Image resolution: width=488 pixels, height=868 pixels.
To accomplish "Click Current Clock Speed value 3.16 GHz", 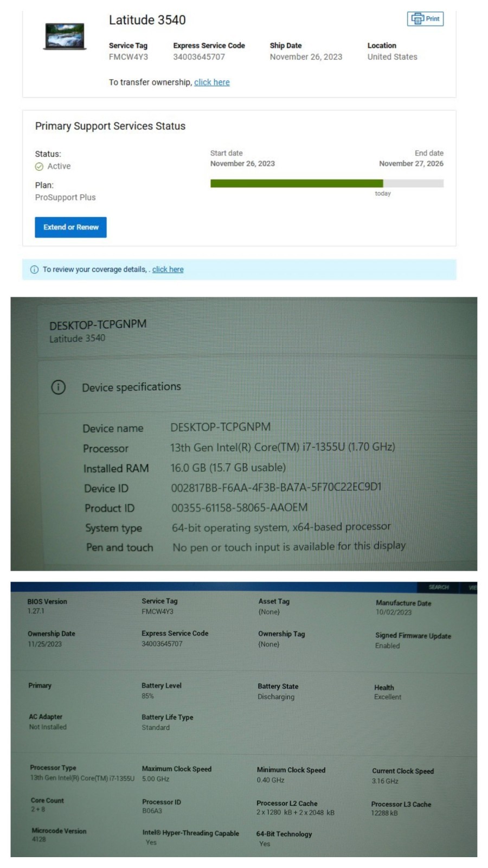I will tap(385, 781).
